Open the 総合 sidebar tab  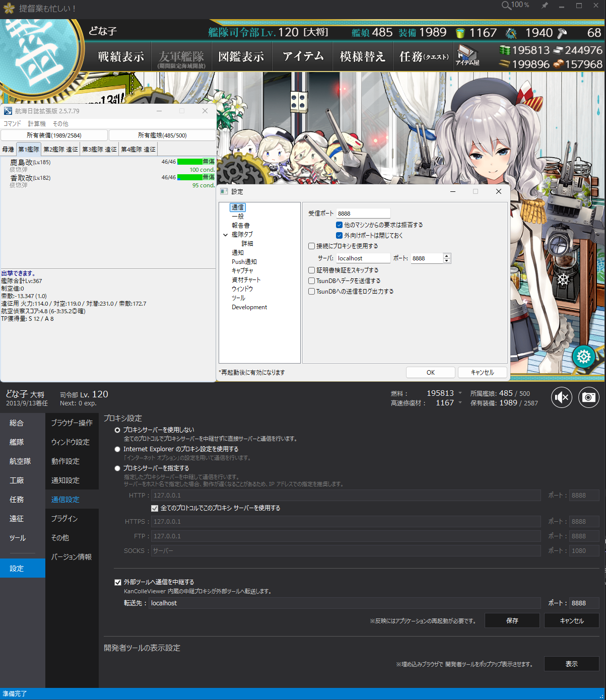pyautogui.click(x=23, y=423)
